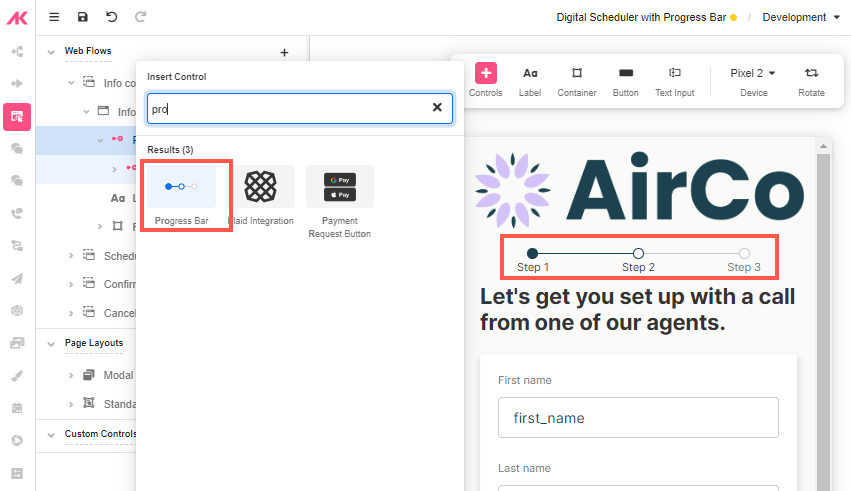Screen dimensions: 851x491
Task: Undo the last change
Action: (x=111, y=17)
